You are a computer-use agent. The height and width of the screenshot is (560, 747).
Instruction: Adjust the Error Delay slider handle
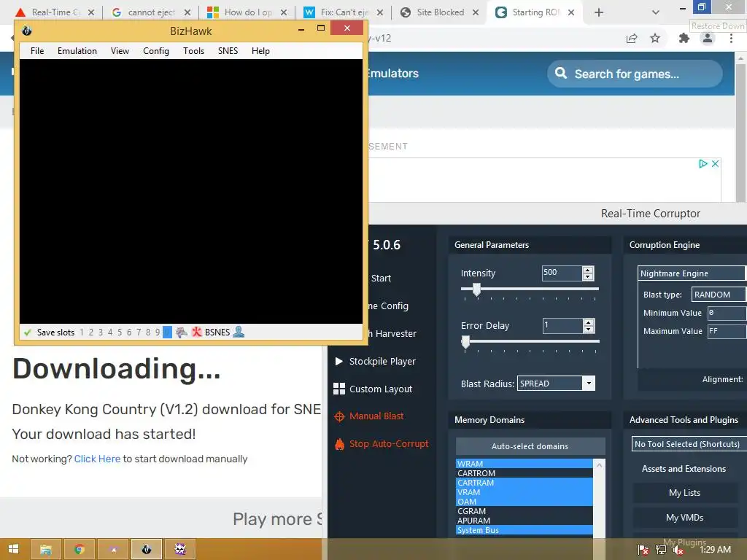point(466,342)
